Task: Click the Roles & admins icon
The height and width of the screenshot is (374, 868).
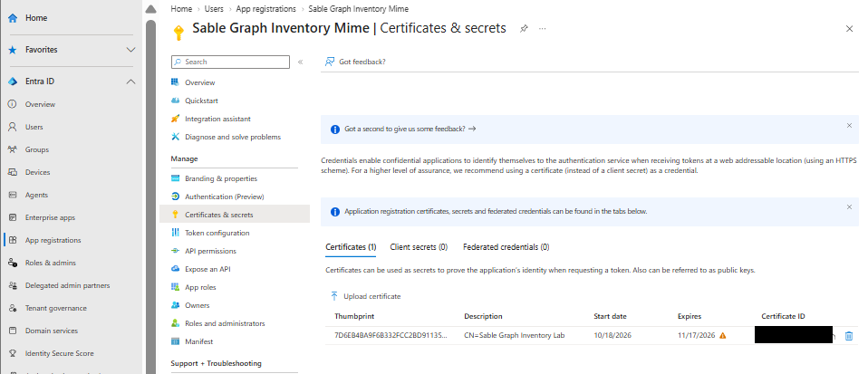Action: (12, 263)
